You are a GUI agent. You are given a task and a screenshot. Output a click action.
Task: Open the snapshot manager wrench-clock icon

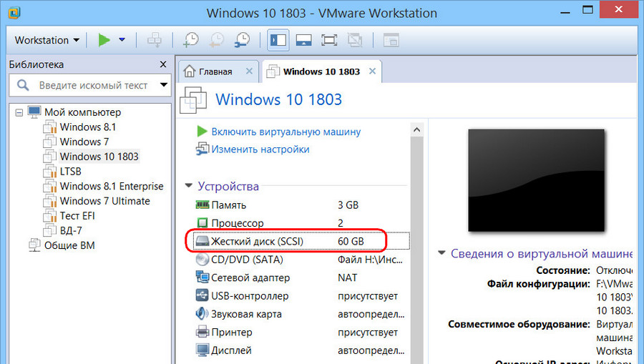coord(243,40)
